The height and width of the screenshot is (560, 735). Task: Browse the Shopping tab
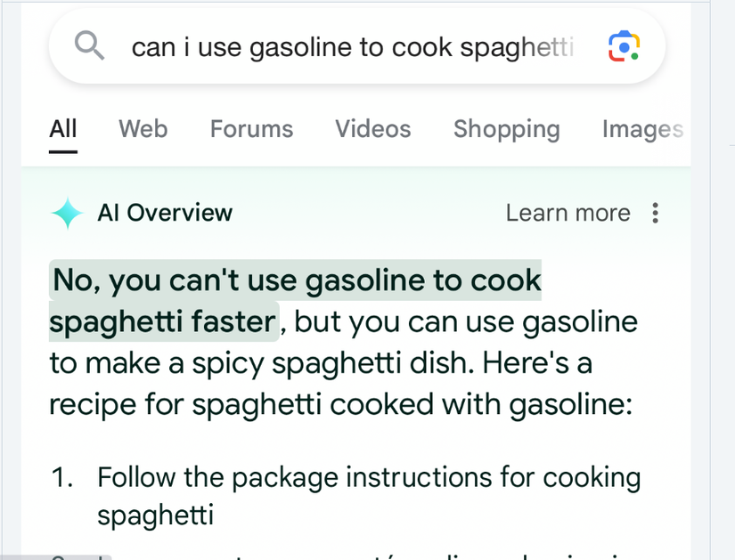click(x=506, y=129)
